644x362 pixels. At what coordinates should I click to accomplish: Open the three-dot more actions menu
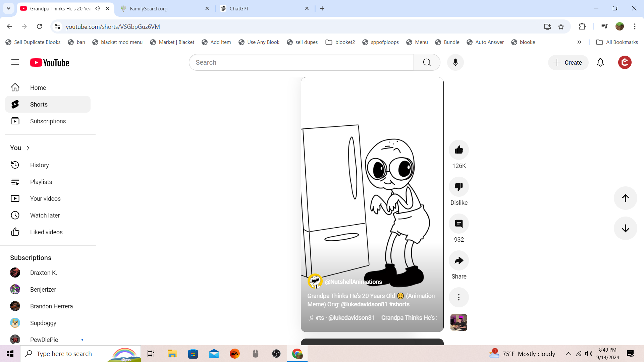[x=459, y=297]
